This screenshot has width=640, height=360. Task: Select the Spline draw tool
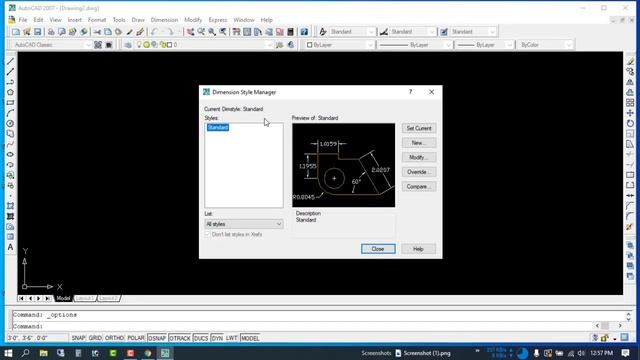10,144
